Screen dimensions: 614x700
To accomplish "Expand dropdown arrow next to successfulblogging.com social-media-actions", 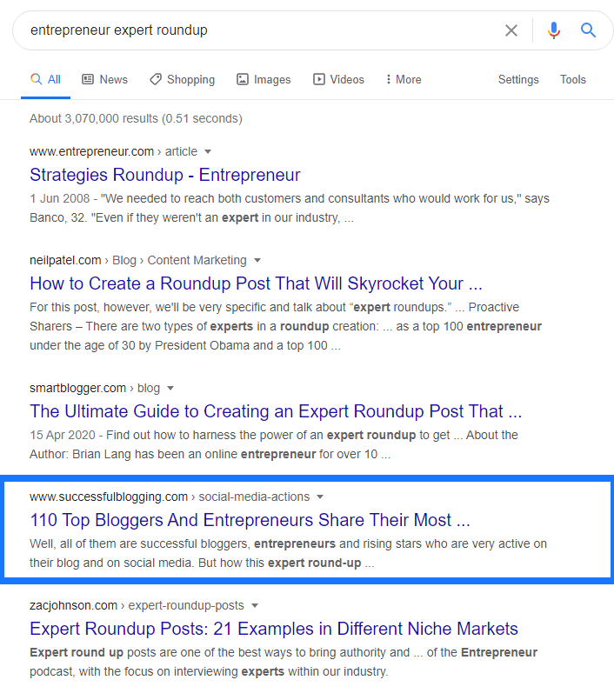I will 320,497.
